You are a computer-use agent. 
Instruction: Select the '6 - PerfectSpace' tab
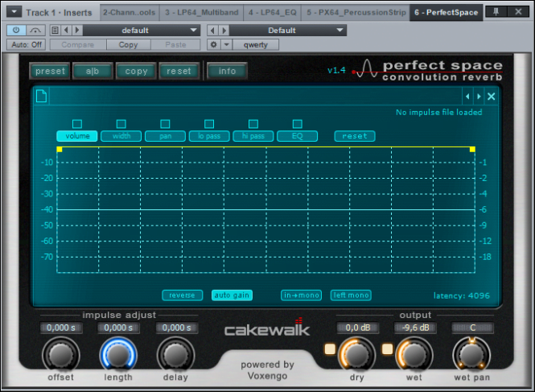pyautogui.click(x=446, y=13)
